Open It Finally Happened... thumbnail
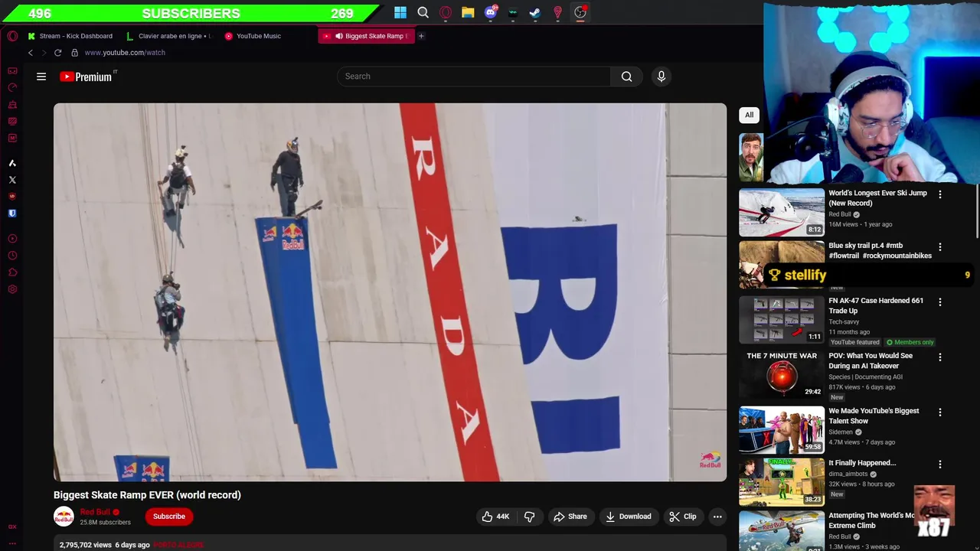 point(782,482)
